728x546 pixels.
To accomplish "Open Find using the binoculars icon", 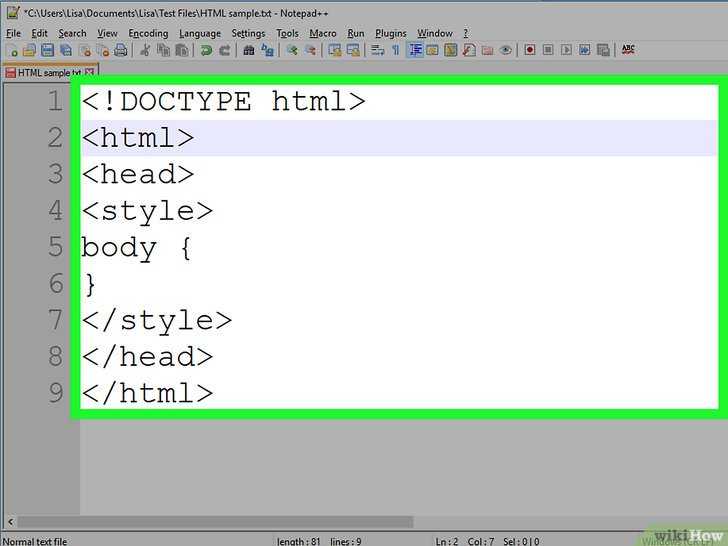I will 249,50.
